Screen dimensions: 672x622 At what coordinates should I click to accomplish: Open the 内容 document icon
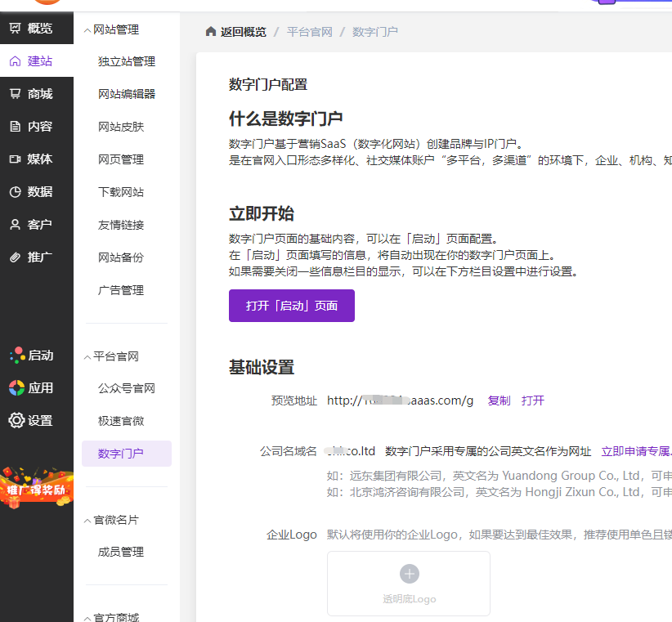16,127
